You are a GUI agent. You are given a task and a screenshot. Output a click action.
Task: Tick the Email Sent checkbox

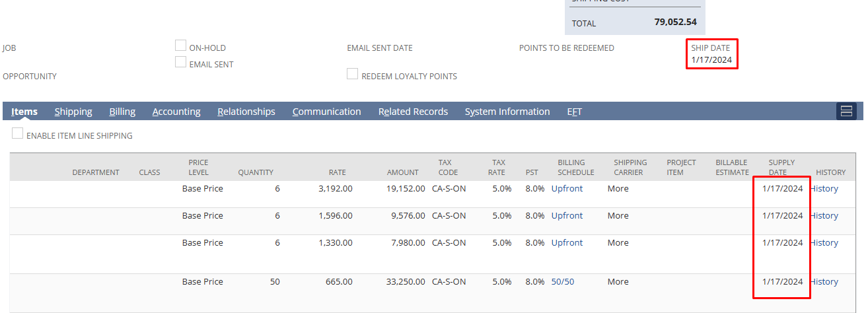pos(180,62)
